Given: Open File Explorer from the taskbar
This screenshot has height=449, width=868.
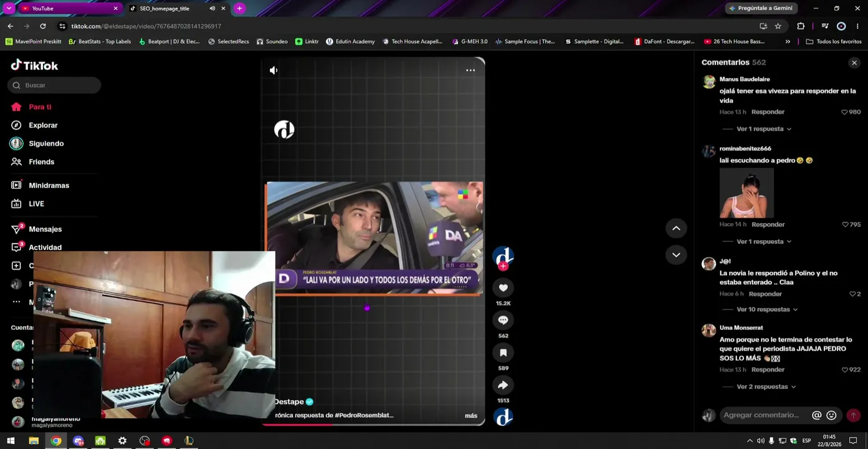Looking at the screenshot, I should pos(34,441).
